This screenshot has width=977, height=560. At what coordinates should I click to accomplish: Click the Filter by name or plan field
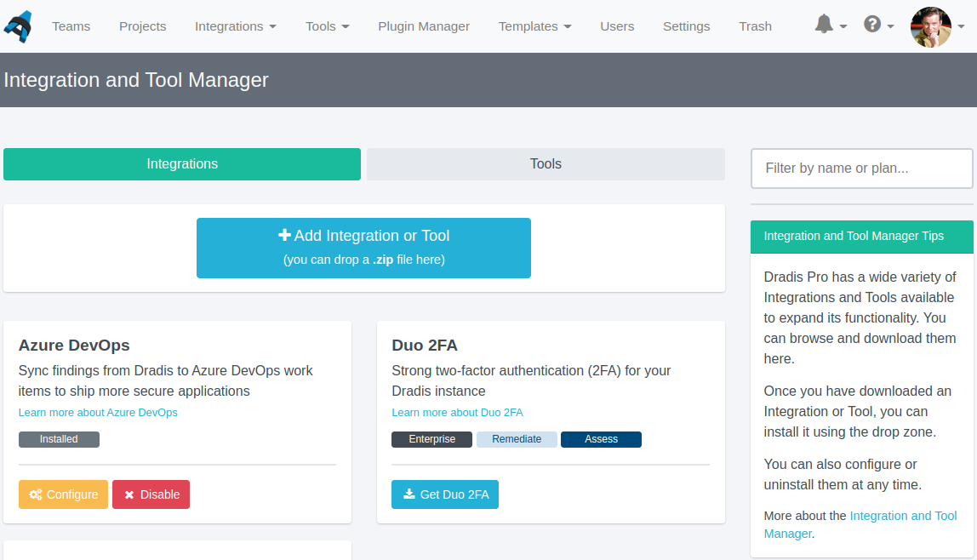[862, 169]
